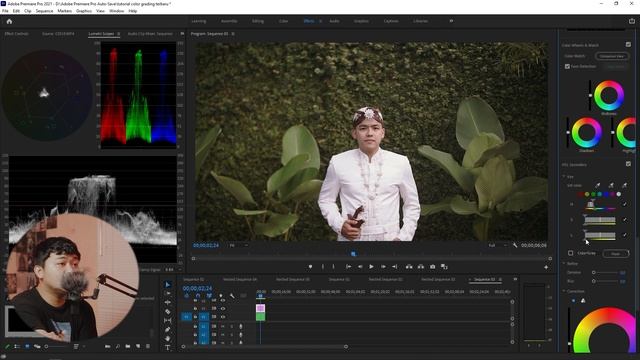The image size is (640, 360).
Task: Toggle top video track eye visibility
Action: (x=223, y=300)
